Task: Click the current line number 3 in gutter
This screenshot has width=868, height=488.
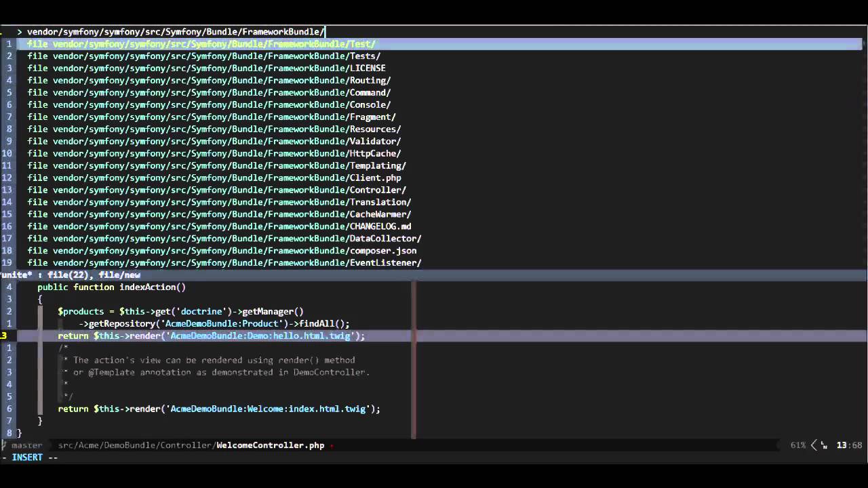Action: [3, 336]
